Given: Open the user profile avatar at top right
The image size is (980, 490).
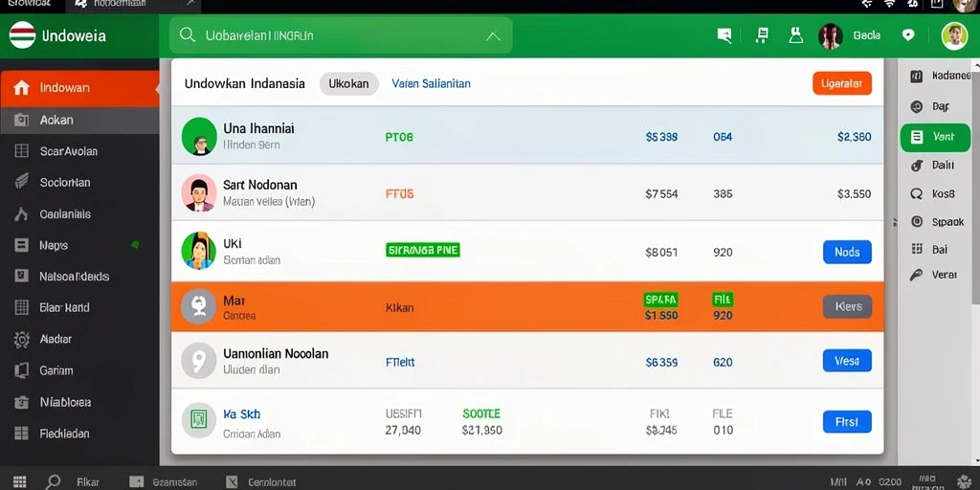Looking at the screenshot, I should click(954, 35).
